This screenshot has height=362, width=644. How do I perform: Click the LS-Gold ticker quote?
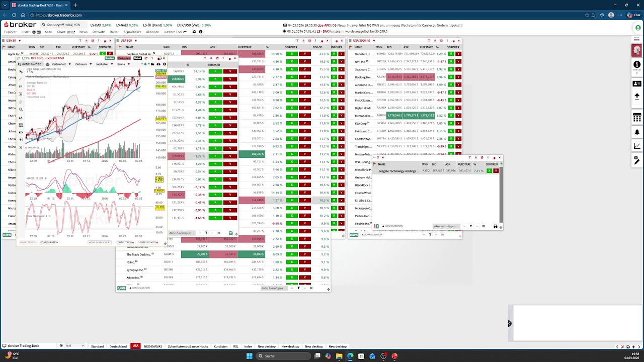tap(127, 25)
